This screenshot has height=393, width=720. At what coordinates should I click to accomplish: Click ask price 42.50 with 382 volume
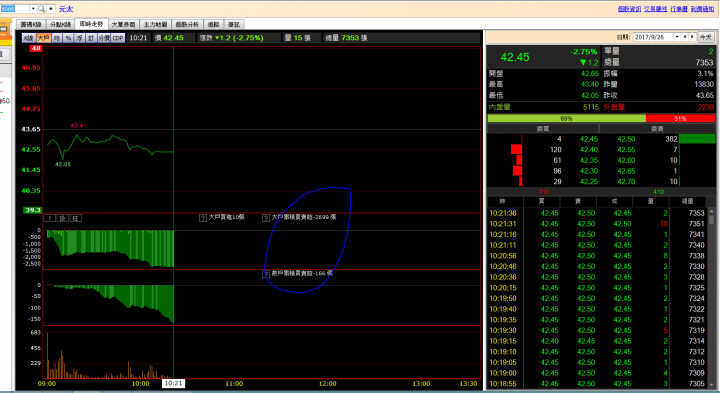[626, 139]
